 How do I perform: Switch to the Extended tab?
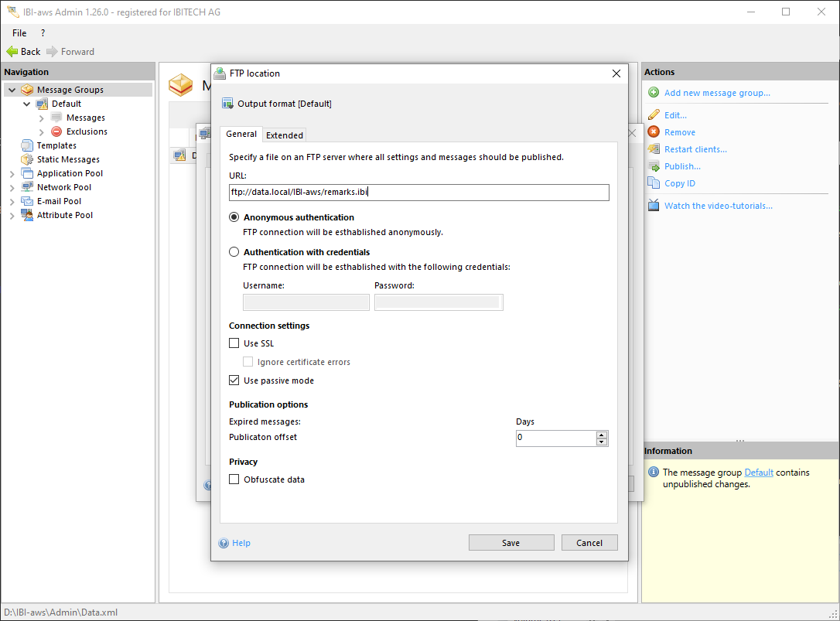click(285, 135)
